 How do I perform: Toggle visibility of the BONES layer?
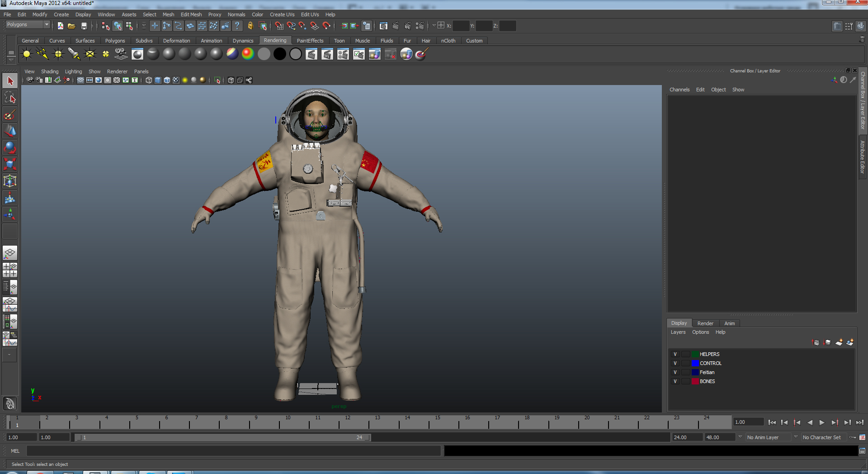pyautogui.click(x=675, y=381)
